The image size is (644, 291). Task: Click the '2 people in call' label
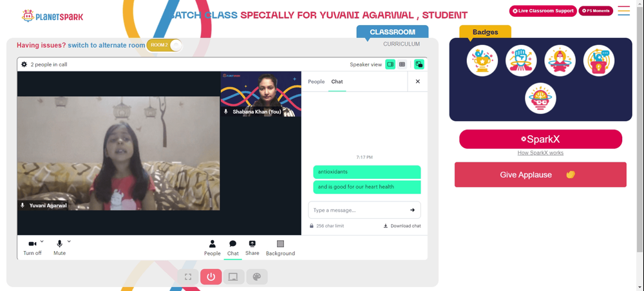(x=49, y=64)
